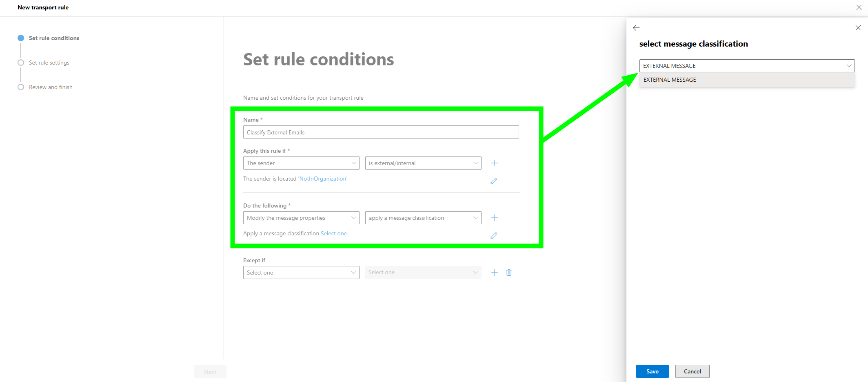Edit the message classification pencil icon
868x382 pixels.
(494, 235)
